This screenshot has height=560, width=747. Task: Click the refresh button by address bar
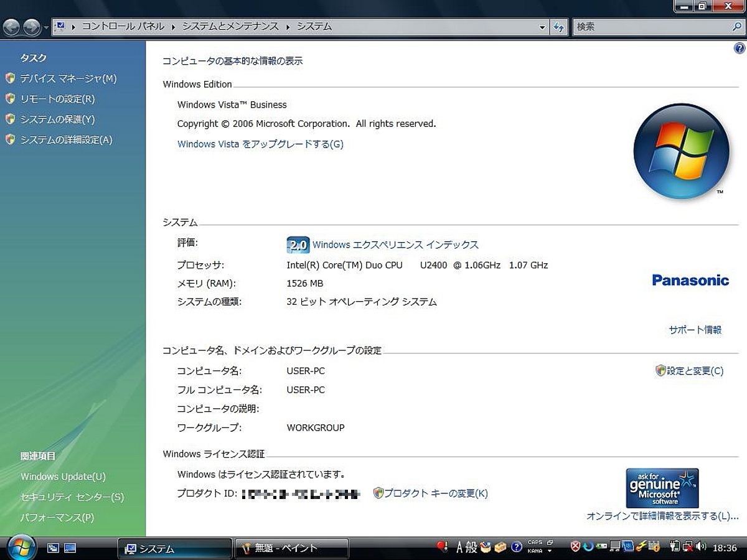click(559, 27)
